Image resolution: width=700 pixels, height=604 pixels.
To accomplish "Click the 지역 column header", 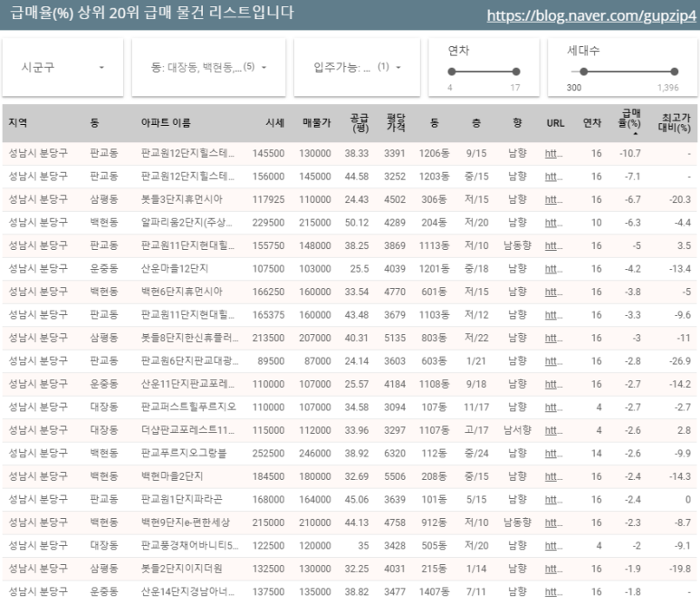I will pos(18,123).
